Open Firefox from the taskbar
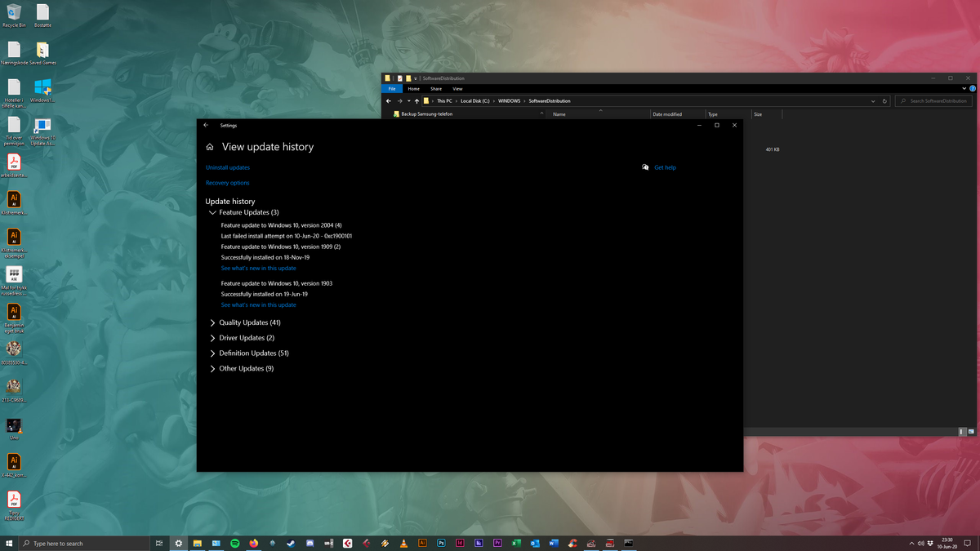The height and width of the screenshot is (551, 980). coord(254,543)
